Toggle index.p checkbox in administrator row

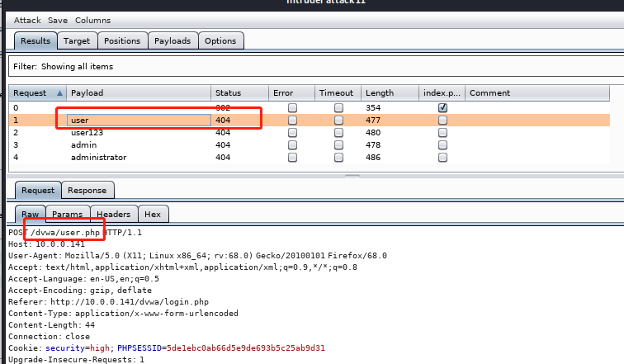pyautogui.click(x=442, y=158)
